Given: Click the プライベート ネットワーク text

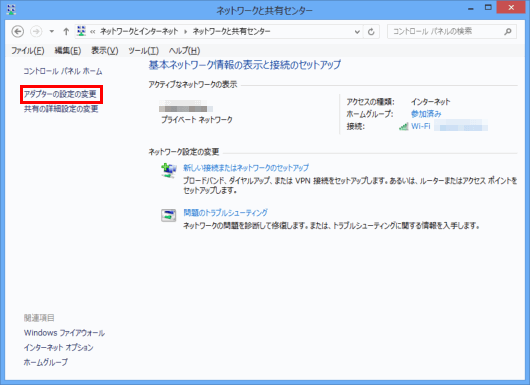Looking at the screenshot, I should click(x=197, y=120).
